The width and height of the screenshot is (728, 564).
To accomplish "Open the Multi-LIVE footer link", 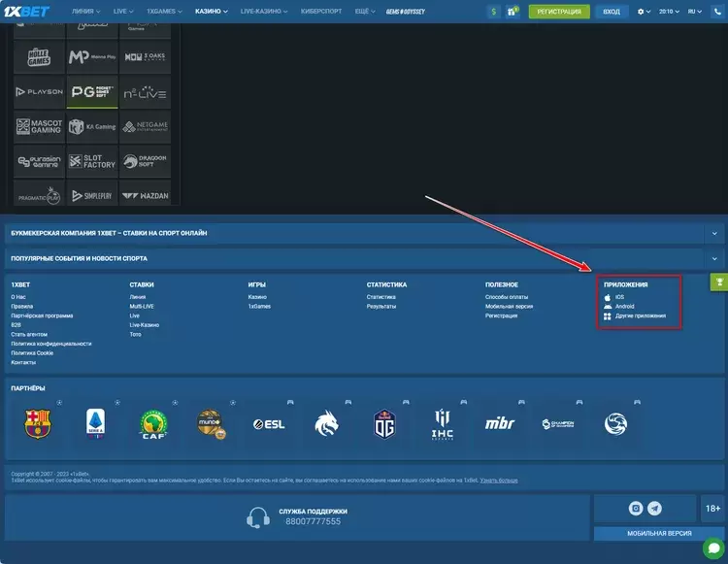I will tap(142, 307).
